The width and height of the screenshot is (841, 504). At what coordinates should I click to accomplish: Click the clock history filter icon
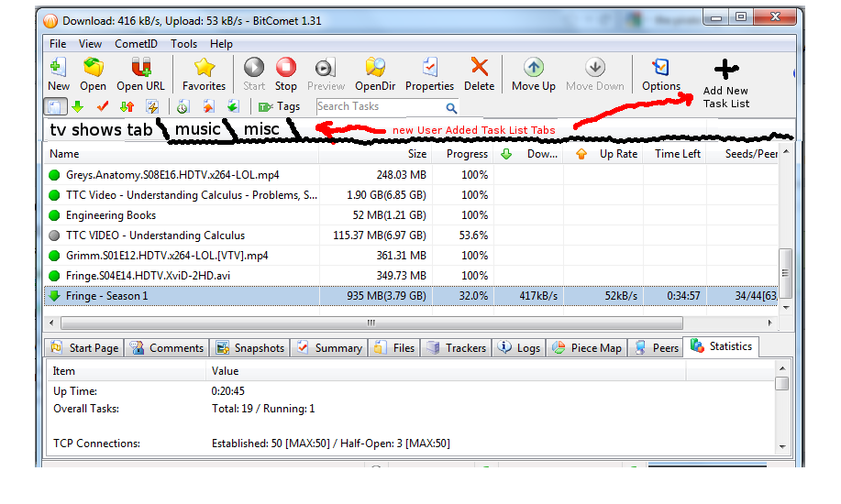pos(183,106)
